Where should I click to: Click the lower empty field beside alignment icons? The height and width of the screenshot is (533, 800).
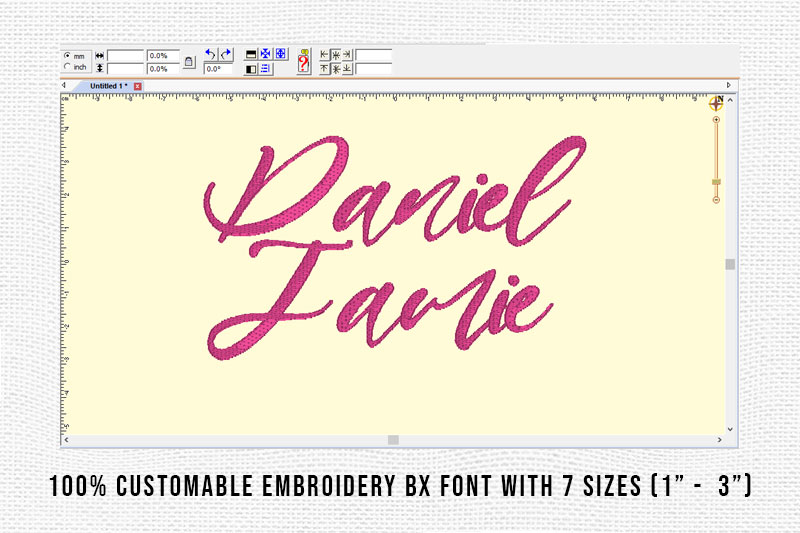[374, 69]
